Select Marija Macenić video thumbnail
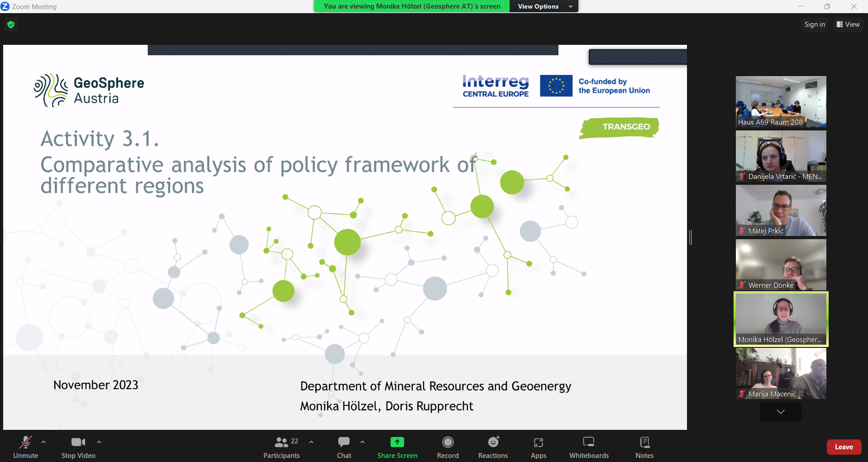 click(x=781, y=373)
